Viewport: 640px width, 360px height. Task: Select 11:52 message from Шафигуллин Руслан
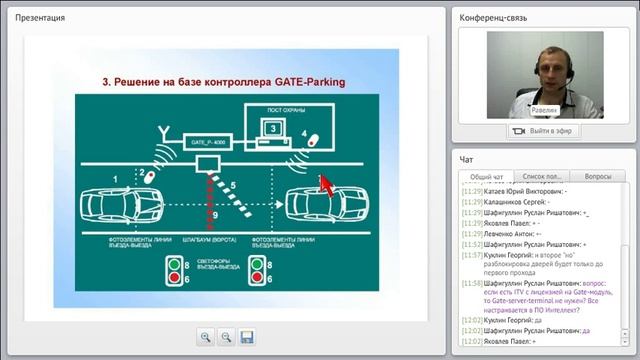524,244
